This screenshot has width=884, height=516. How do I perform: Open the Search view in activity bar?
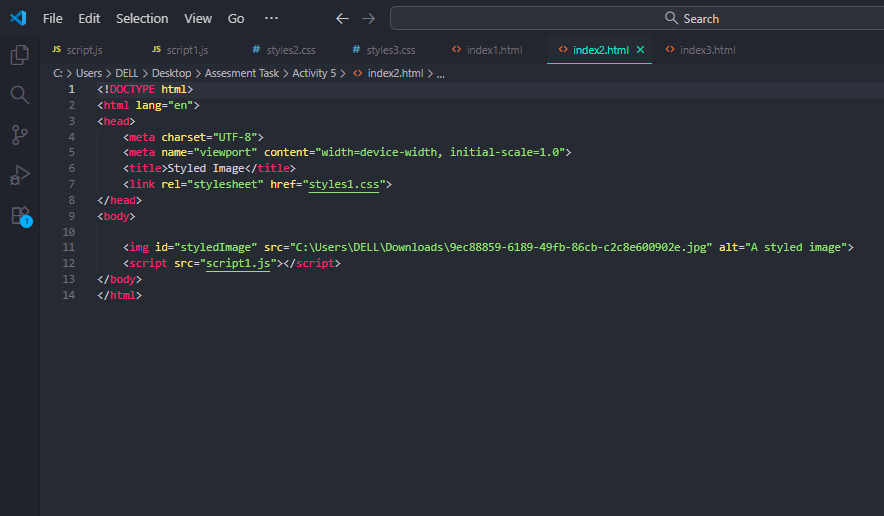point(19,95)
